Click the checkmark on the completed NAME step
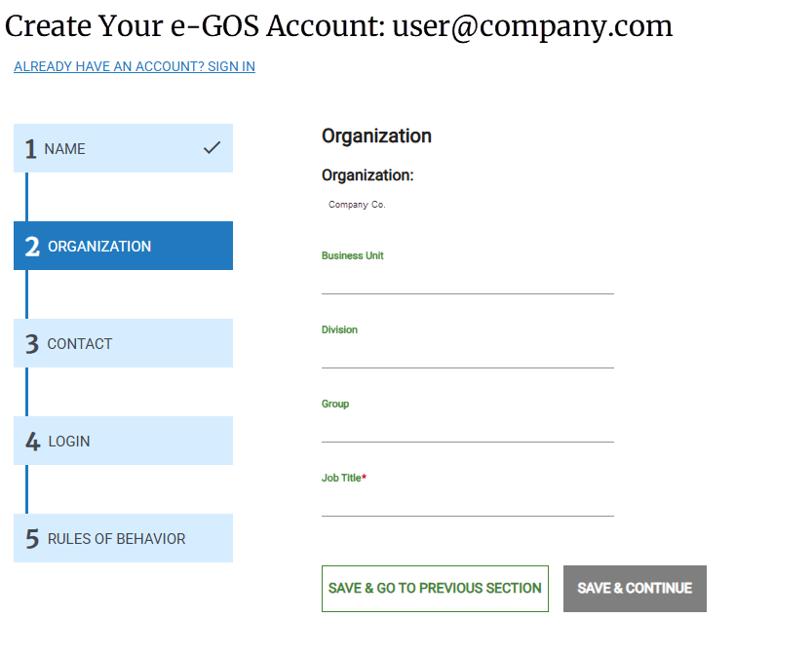This screenshot has height=657, width=812. point(212,148)
